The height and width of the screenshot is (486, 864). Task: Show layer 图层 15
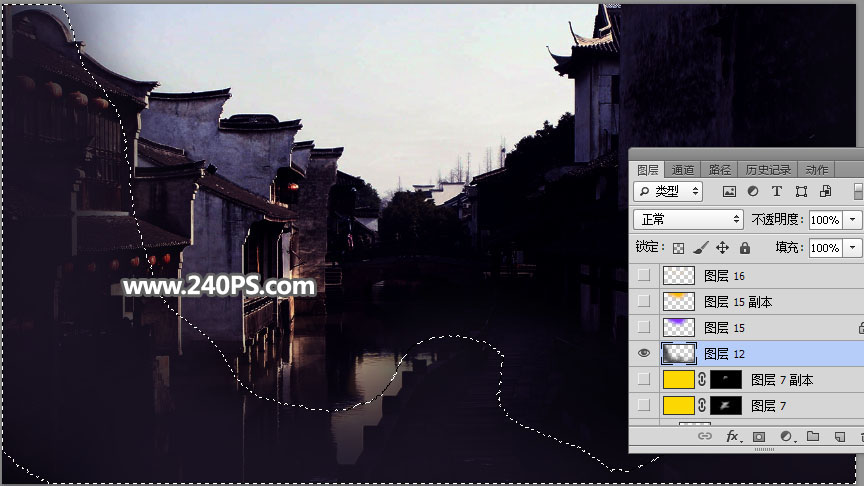644,327
